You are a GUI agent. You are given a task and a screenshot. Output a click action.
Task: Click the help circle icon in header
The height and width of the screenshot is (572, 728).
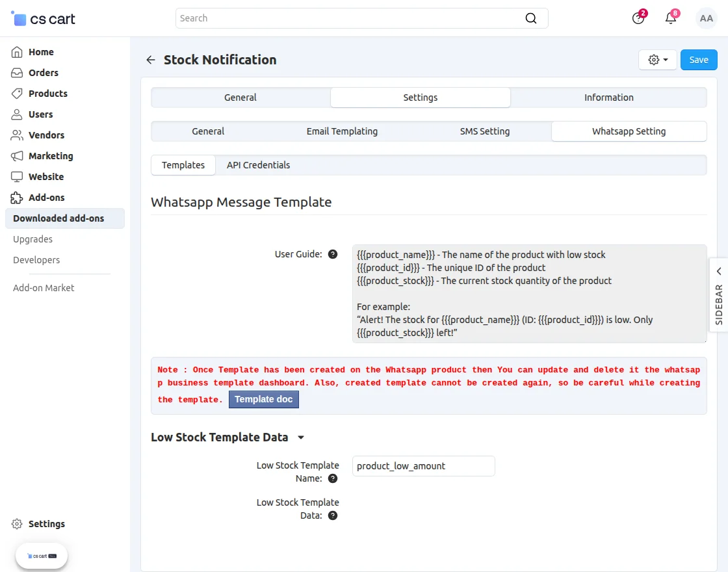[638, 18]
